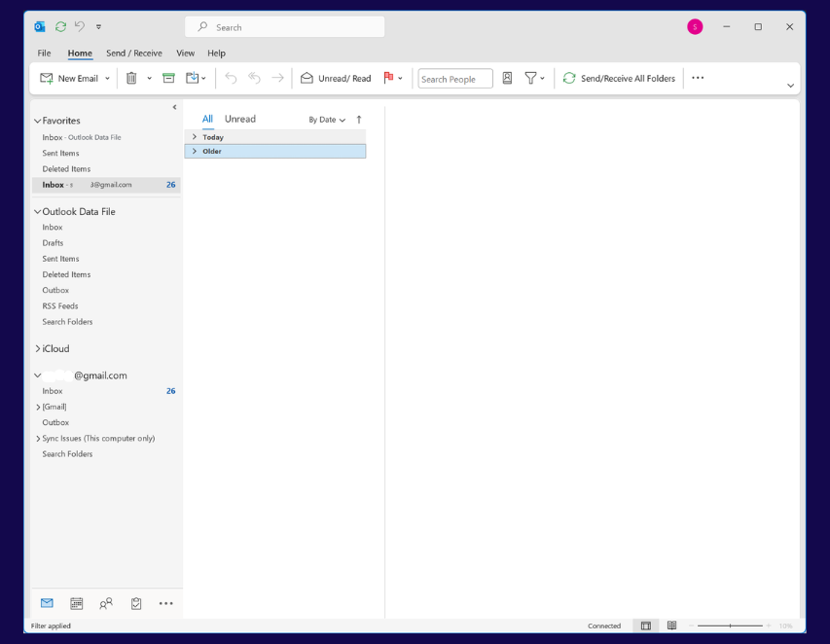Switch to Reading view in status bar
The width and height of the screenshot is (830, 644).
click(671, 626)
